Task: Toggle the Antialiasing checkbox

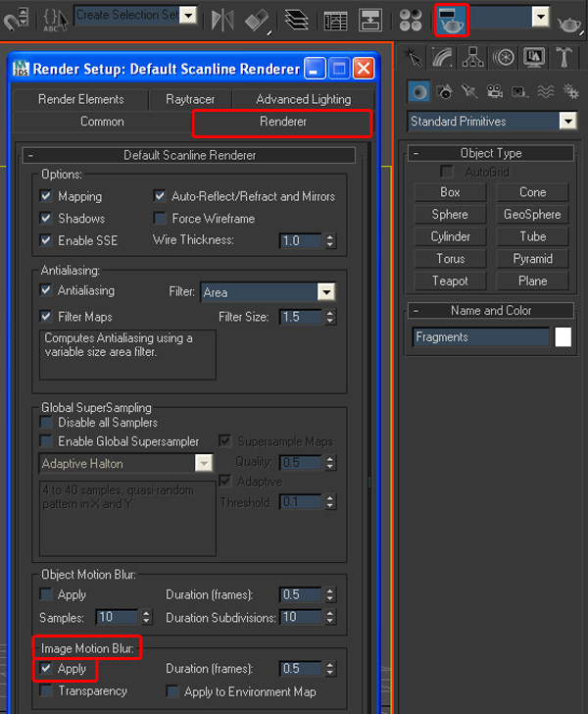Action: click(46, 290)
